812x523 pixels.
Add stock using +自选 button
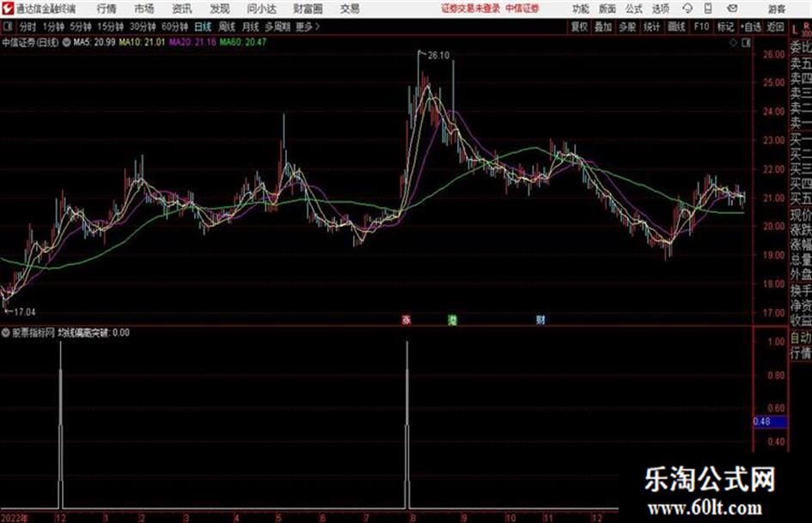[751, 27]
